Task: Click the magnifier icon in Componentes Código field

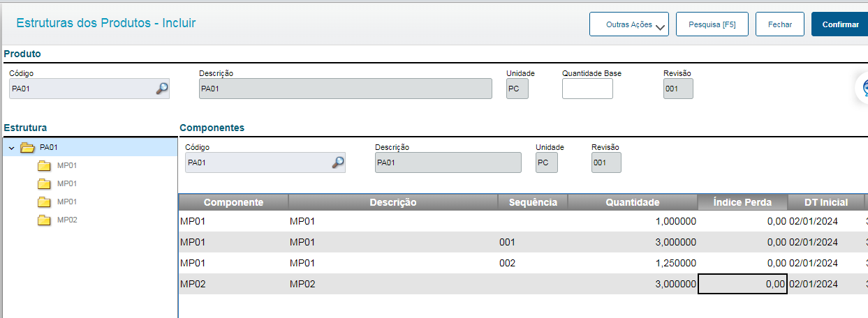Action: pyautogui.click(x=338, y=162)
